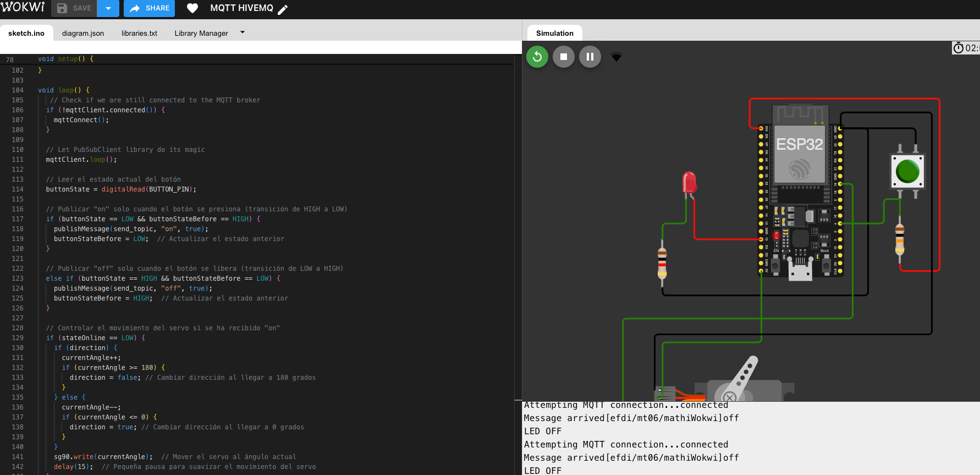The height and width of the screenshot is (475, 980).
Task: Select the resistor below the green pushbutton
Action: pos(900,239)
